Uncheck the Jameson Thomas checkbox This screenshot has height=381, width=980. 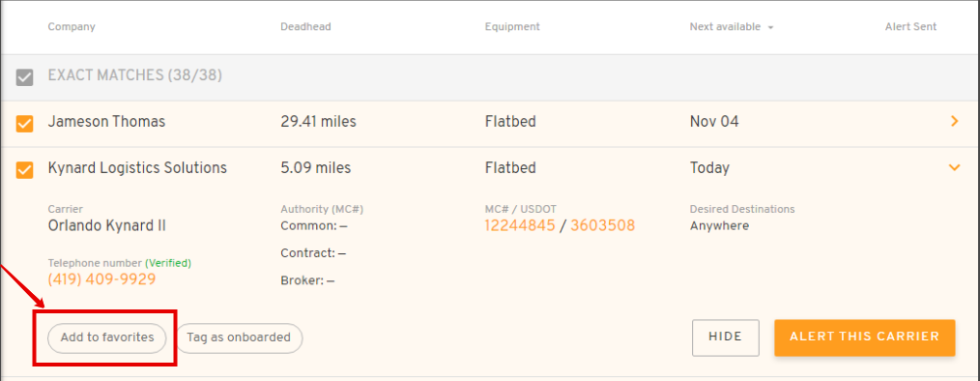[24, 124]
